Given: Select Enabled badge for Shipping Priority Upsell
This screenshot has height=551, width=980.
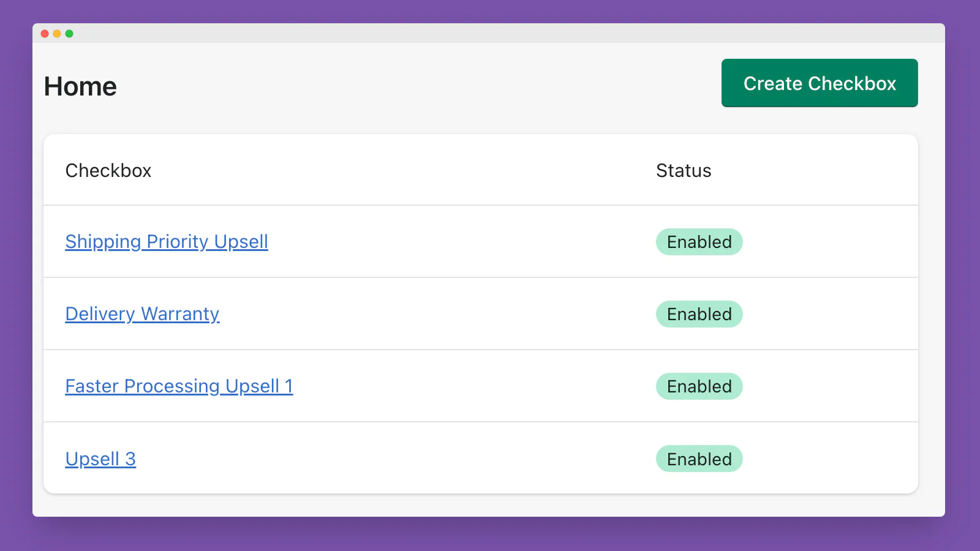Looking at the screenshot, I should [x=699, y=242].
